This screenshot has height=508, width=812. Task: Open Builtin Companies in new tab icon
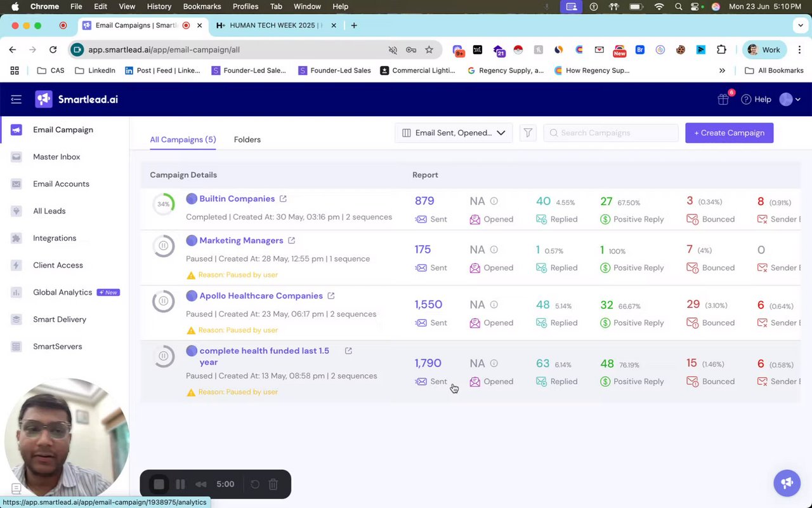point(283,199)
